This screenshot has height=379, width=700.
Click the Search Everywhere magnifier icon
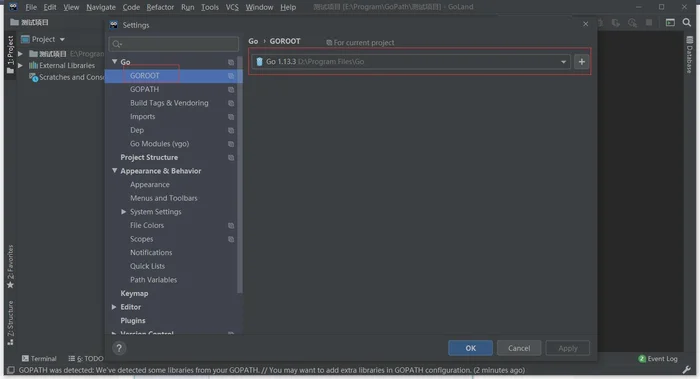click(687, 22)
